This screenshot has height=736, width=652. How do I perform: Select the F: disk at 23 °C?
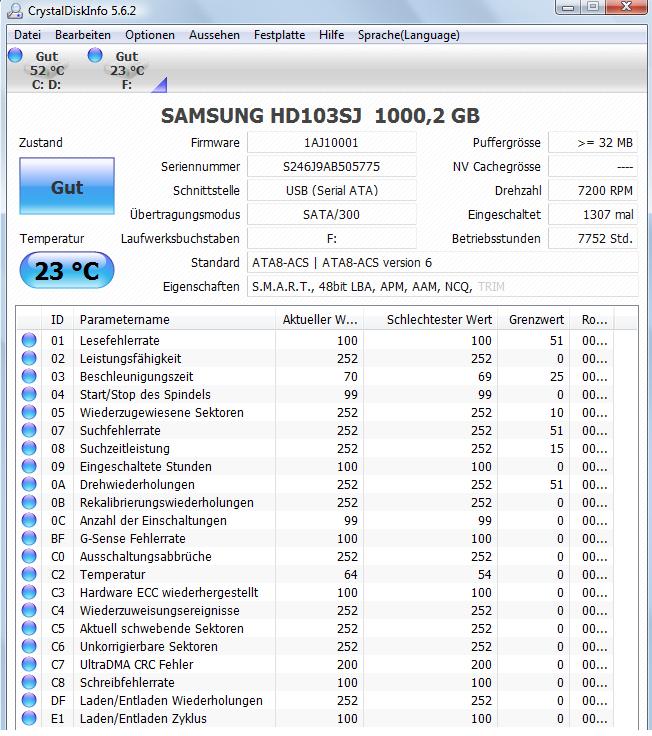click(x=127, y=70)
